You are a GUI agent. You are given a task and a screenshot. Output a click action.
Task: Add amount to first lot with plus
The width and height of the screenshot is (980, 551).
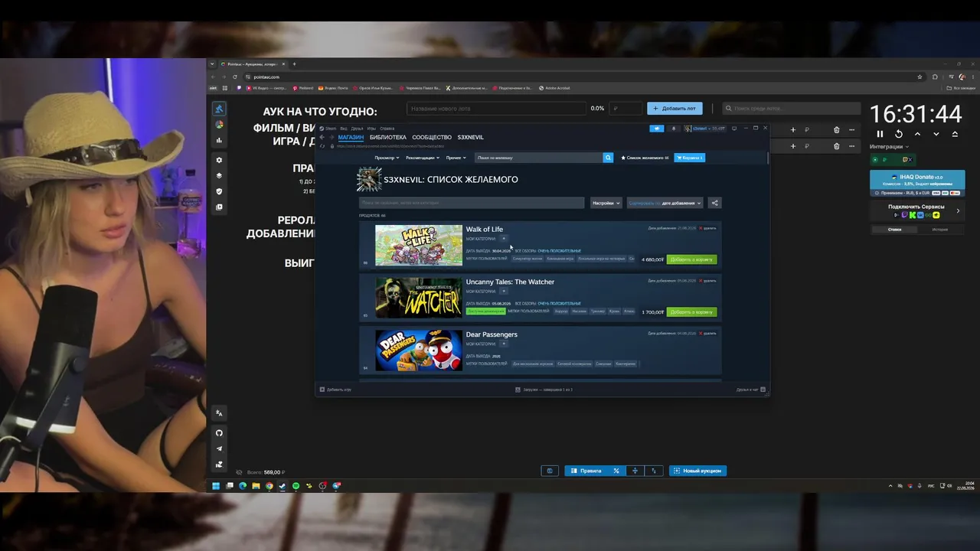793,130
